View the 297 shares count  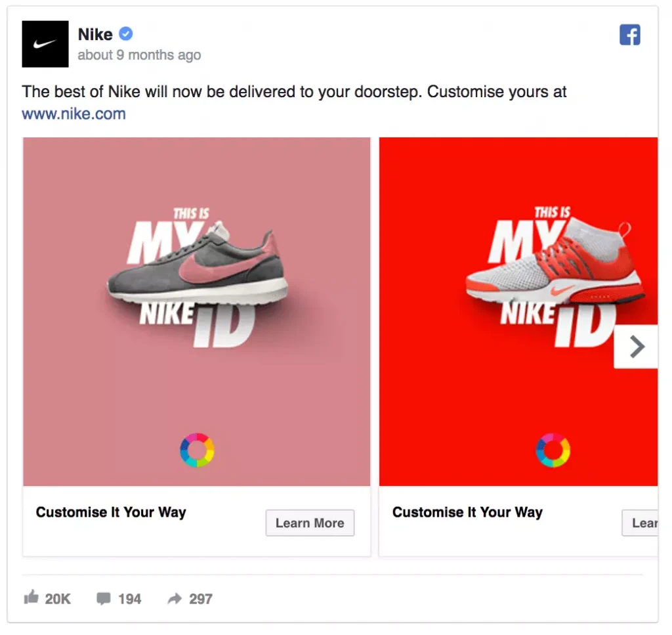(201, 598)
